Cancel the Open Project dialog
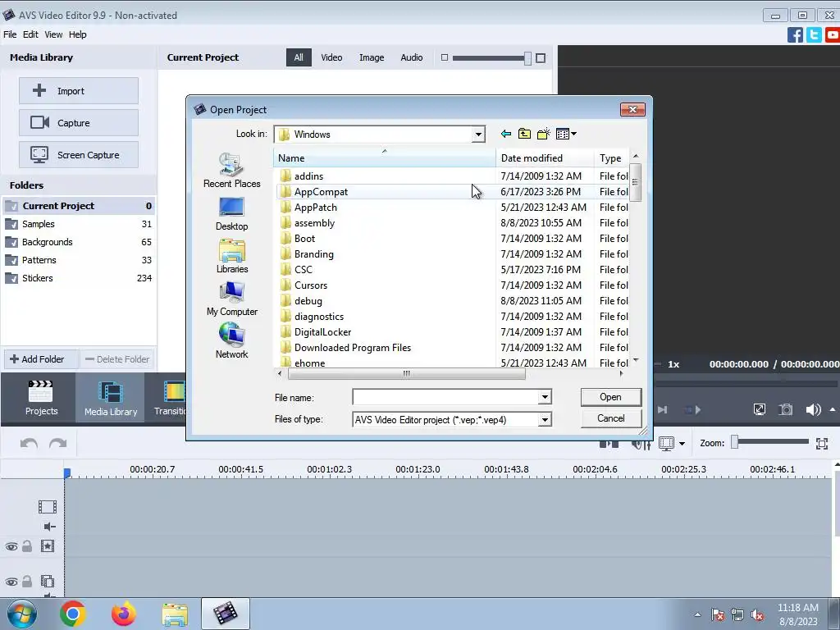This screenshot has height=630, width=840. click(610, 418)
